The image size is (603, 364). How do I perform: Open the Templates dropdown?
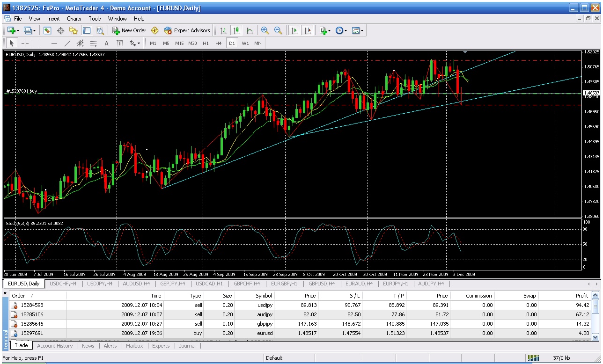[x=358, y=30]
